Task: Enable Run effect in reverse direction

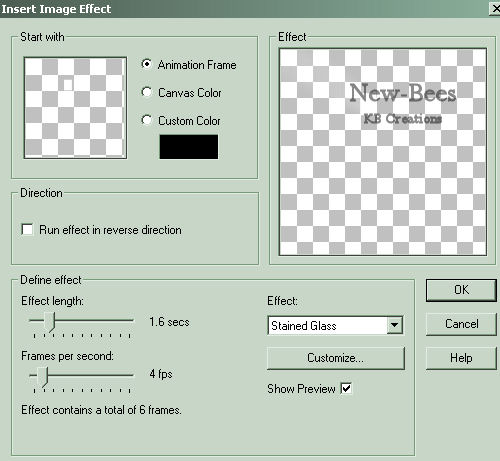Action: [x=27, y=230]
